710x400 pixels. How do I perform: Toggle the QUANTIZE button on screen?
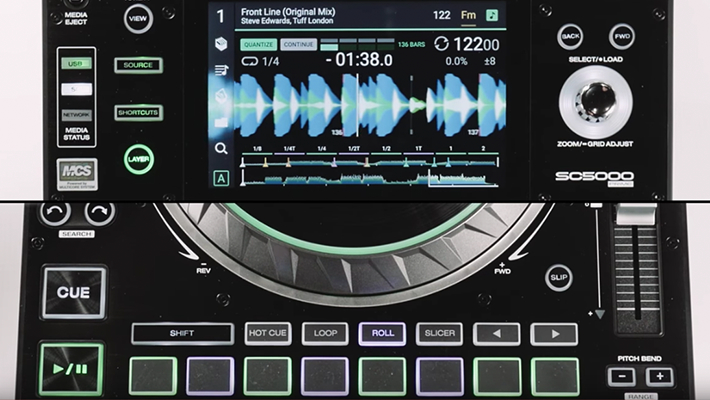click(x=258, y=44)
